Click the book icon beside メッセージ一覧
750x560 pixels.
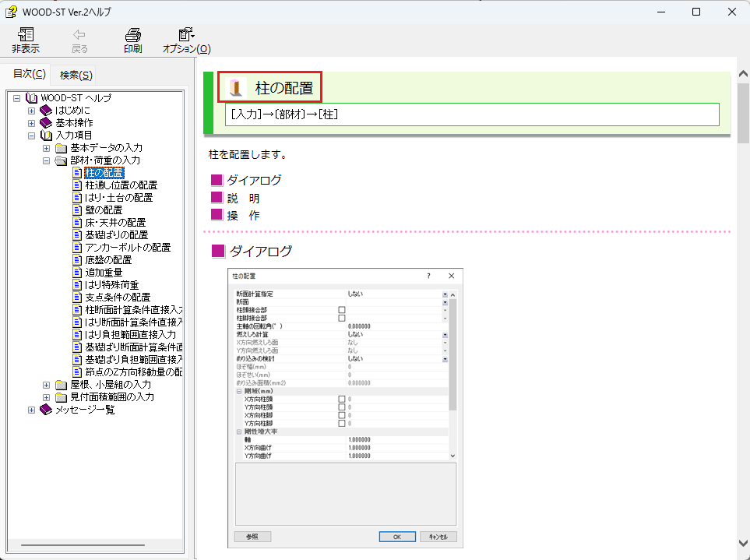46,409
